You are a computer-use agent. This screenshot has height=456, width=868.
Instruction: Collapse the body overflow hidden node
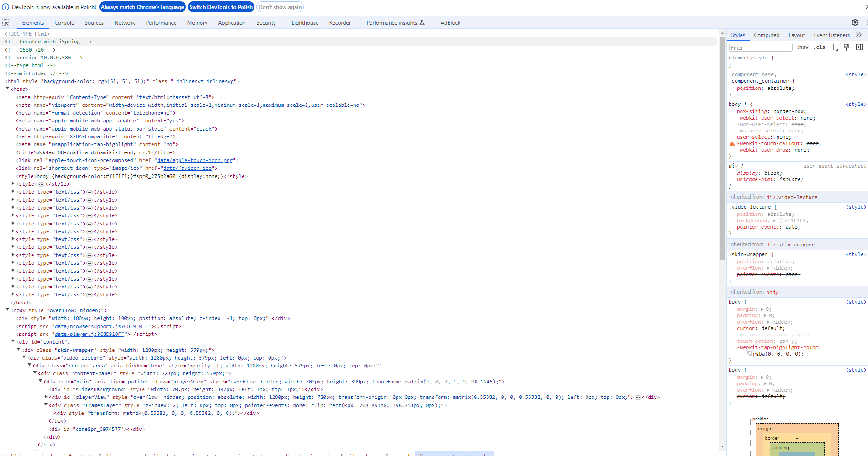(7, 310)
